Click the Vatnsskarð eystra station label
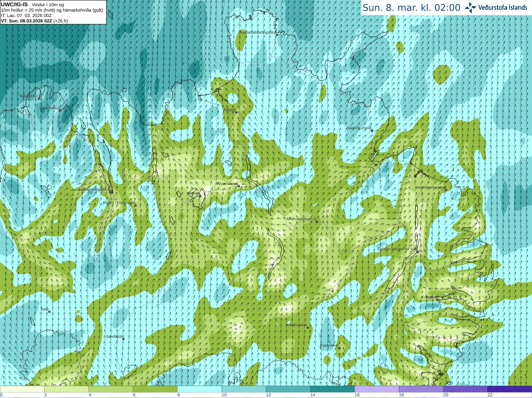Viewport: 532px width, 398px height. pos(431,187)
